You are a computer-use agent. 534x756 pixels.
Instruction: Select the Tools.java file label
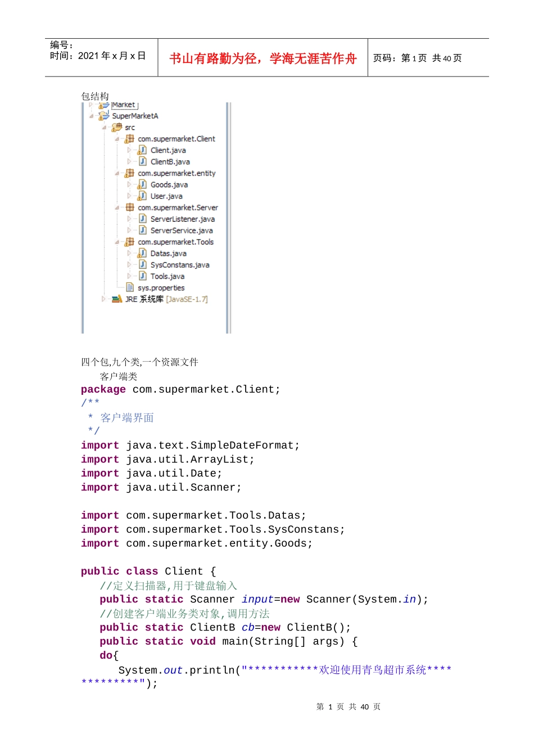tap(167, 276)
